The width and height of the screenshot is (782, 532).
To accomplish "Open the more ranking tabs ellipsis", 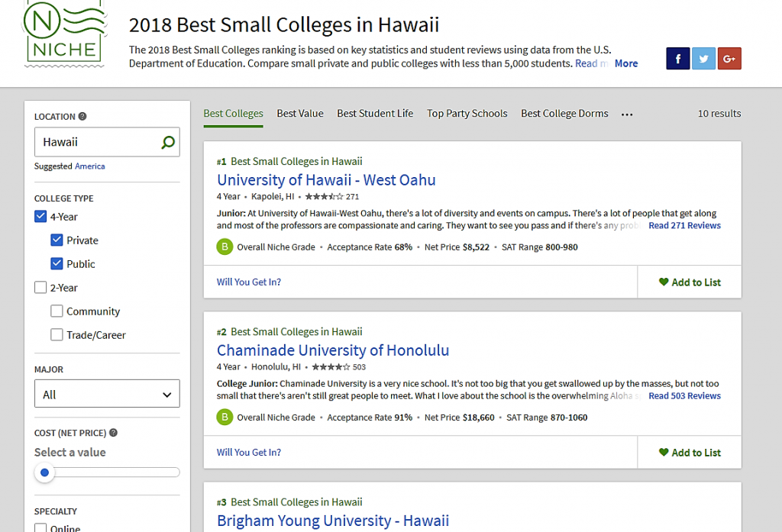I will 627,114.
